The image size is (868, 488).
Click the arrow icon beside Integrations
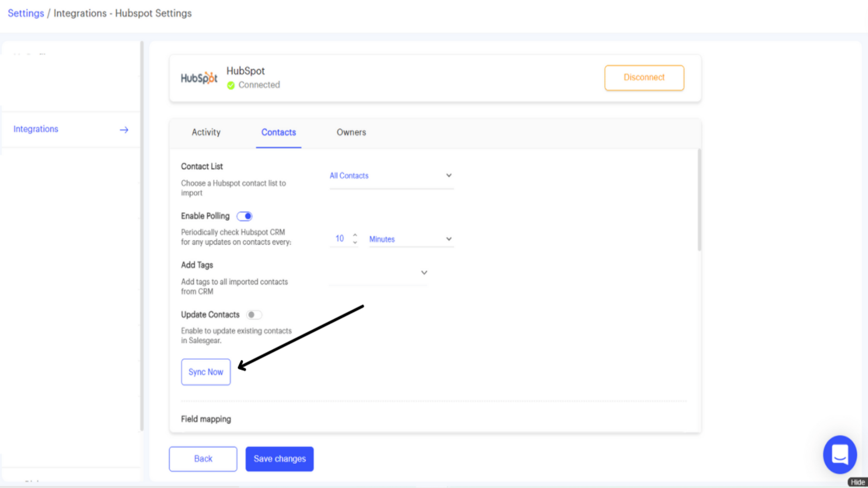124,130
